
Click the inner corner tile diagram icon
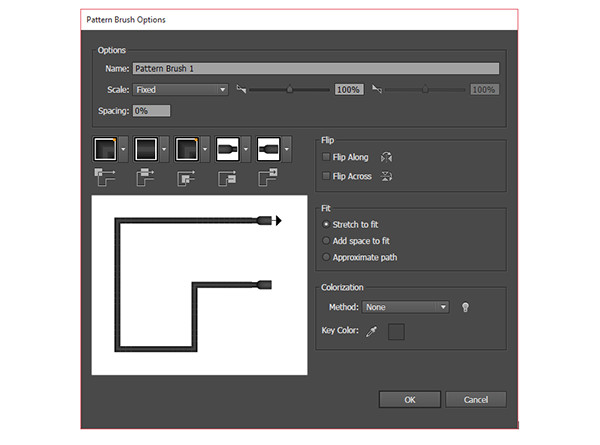[x=186, y=178]
